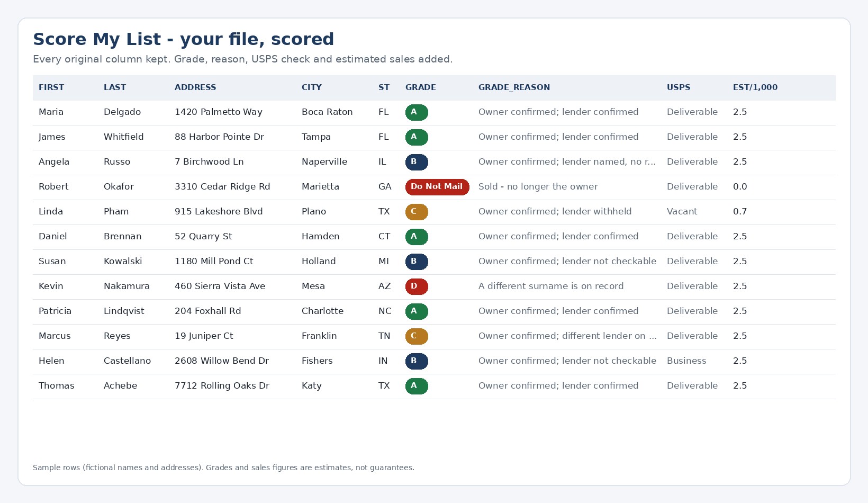Click Helen Castellano's B grade badge
The height and width of the screenshot is (503, 868).
point(417,361)
